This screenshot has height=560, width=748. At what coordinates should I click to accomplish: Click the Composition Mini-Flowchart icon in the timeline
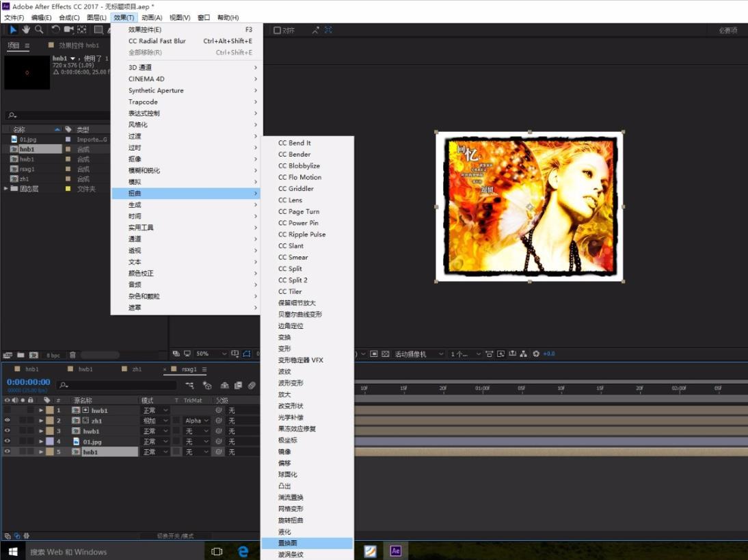click(189, 386)
